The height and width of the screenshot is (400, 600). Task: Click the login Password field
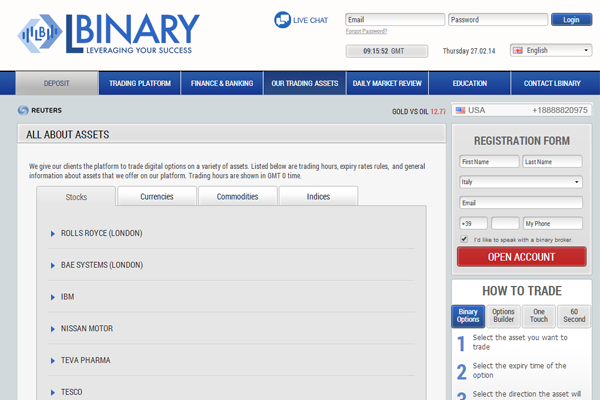498,20
